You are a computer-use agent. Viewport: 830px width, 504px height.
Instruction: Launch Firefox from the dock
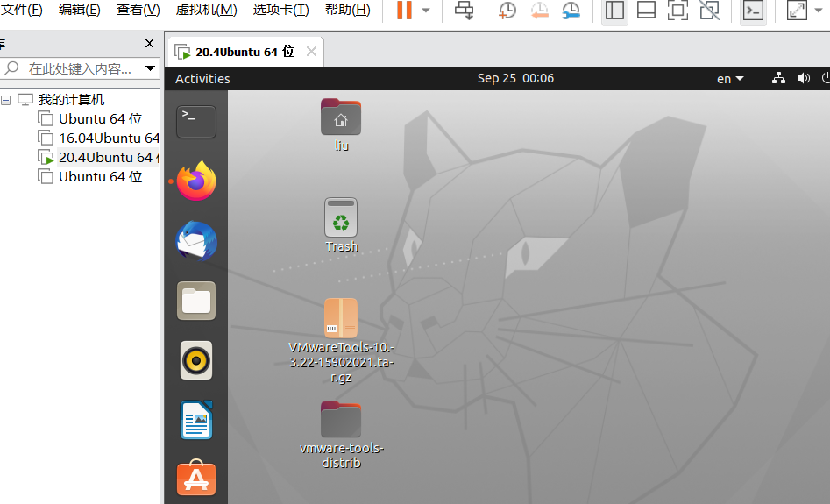coord(196,181)
